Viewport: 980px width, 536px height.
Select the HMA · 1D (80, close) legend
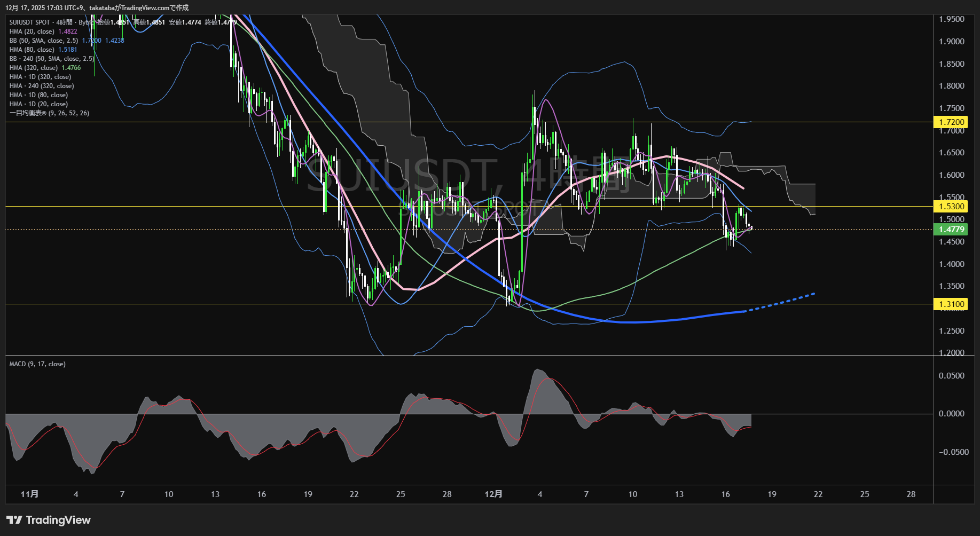pyautogui.click(x=38, y=95)
